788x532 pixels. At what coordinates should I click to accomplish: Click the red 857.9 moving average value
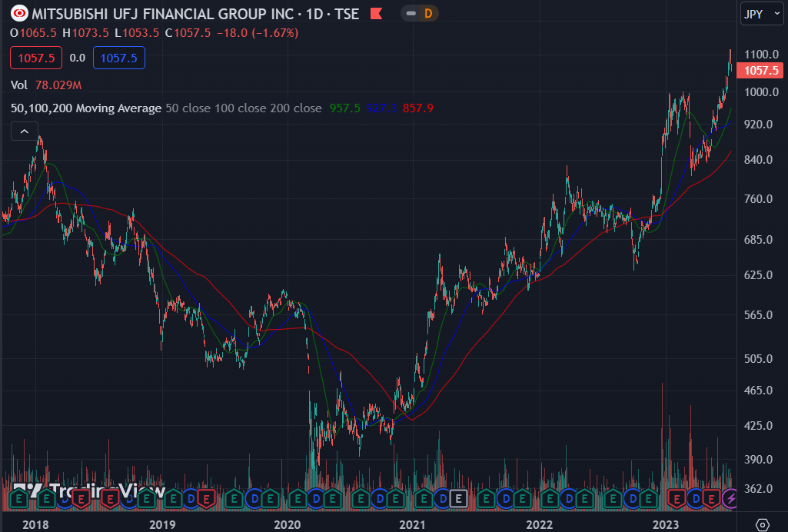point(418,108)
